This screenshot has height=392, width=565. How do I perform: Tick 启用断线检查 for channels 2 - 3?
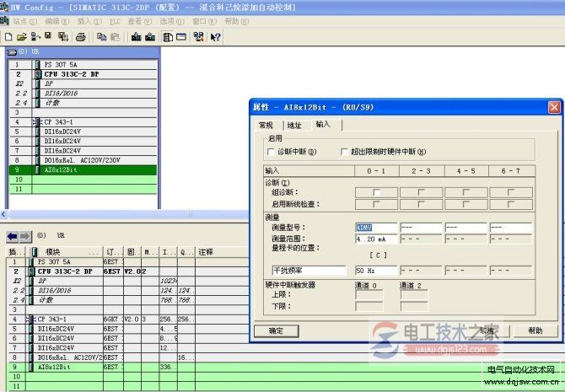tap(421, 204)
